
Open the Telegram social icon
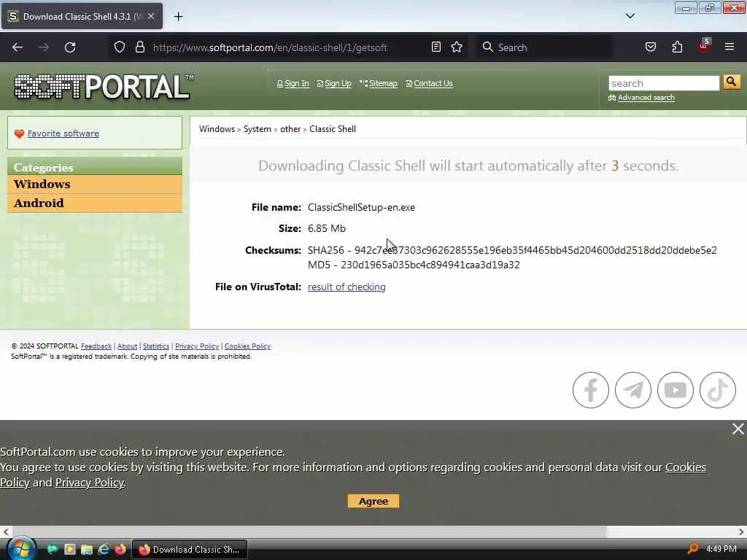pyautogui.click(x=633, y=390)
